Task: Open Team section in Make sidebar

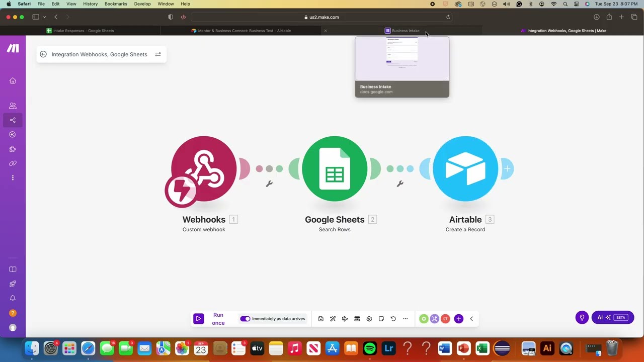Action: tap(13, 106)
